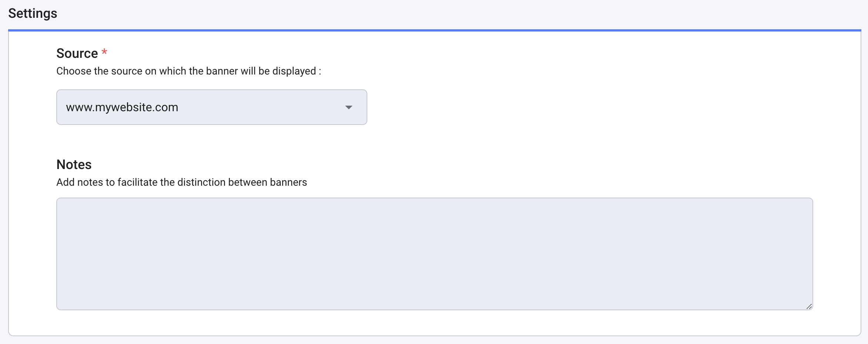The image size is (868, 344).
Task: Click the word "displayed" in the Source description
Action: coord(294,71)
